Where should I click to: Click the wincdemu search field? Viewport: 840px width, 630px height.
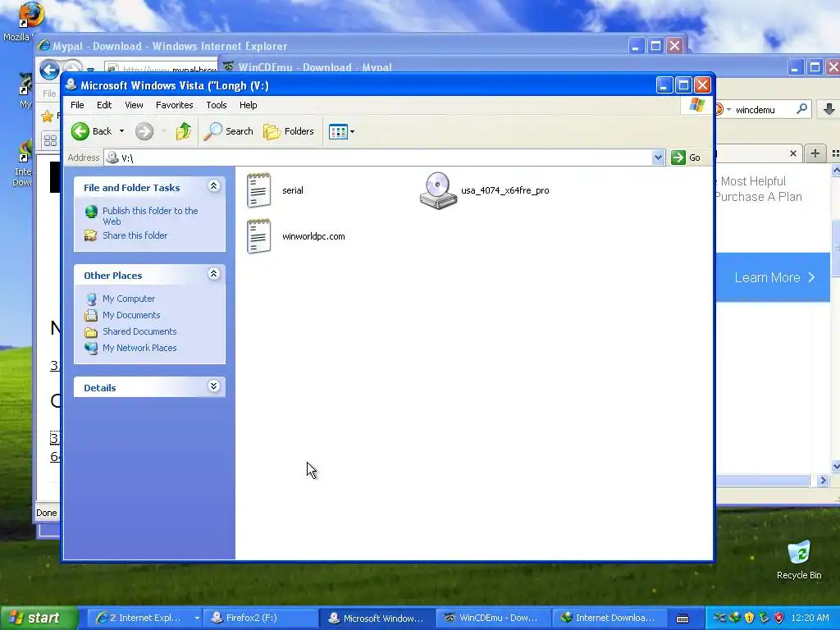click(x=764, y=110)
